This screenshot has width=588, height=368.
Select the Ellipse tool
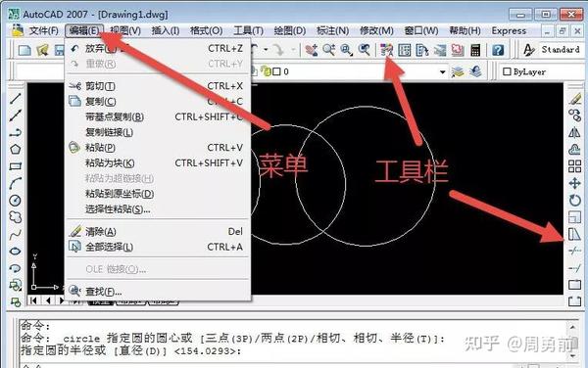(x=15, y=252)
